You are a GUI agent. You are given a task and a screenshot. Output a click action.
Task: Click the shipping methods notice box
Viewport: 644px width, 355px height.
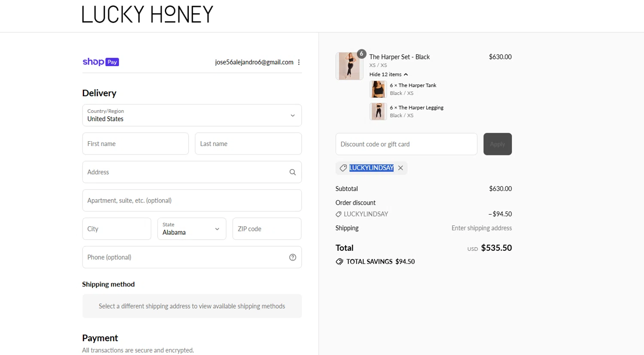pos(192,306)
